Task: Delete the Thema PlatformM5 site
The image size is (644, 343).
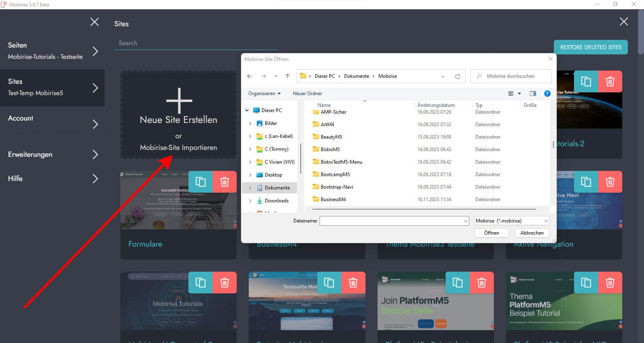Action: (x=610, y=283)
